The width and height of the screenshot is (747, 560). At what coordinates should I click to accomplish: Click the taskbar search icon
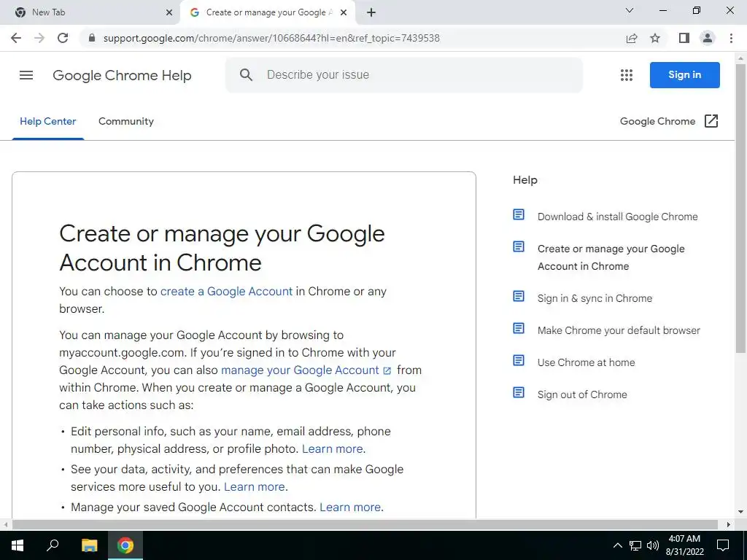coord(53,545)
